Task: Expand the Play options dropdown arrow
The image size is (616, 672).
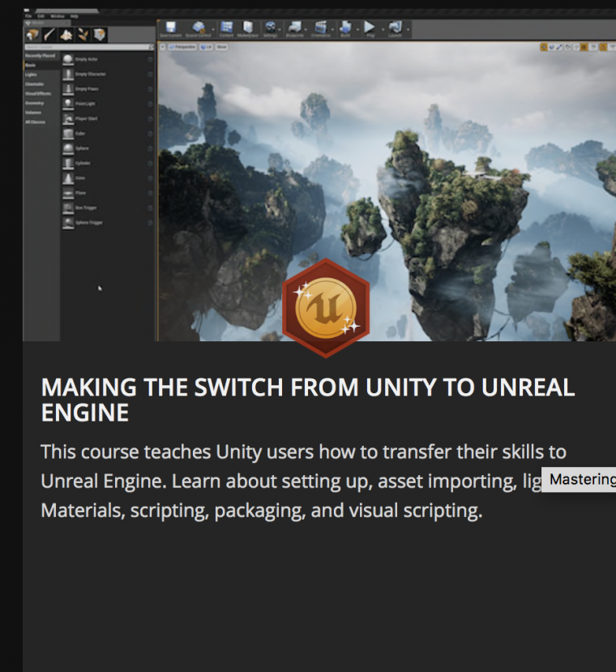Action: 383,29
